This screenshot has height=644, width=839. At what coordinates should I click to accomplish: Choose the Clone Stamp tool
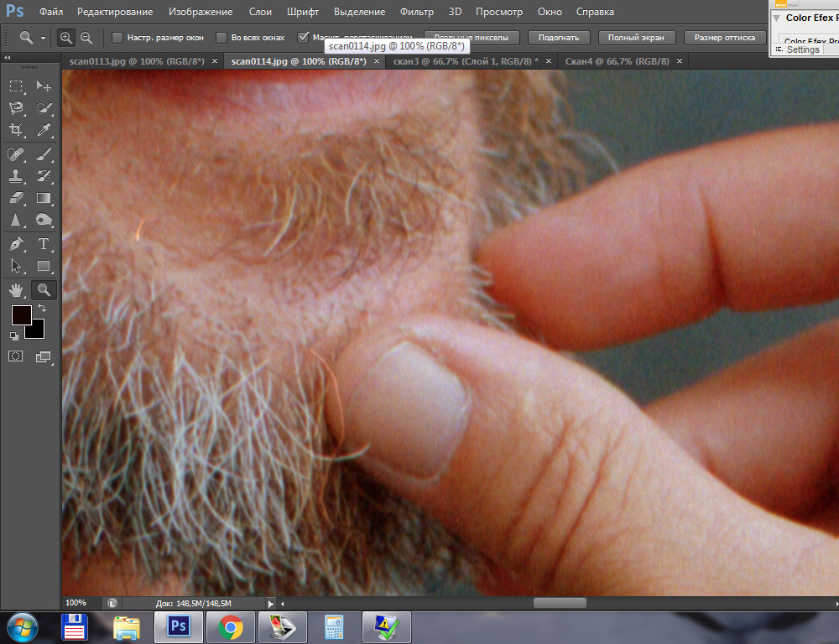pyautogui.click(x=16, y=176)
